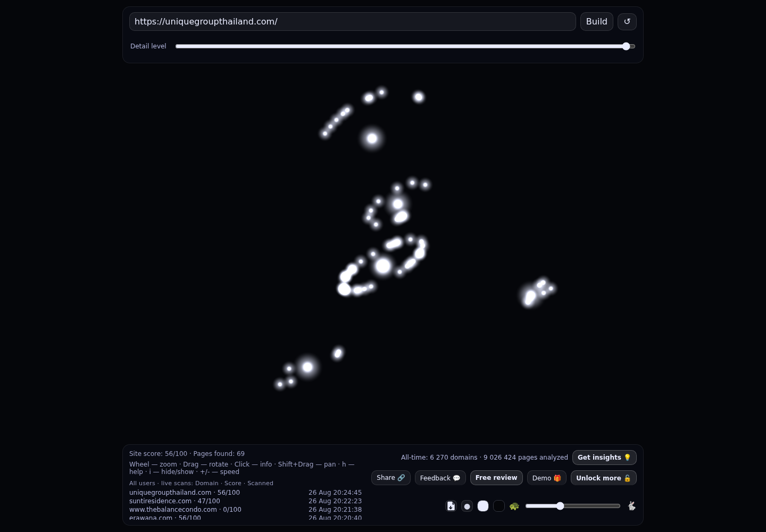Screen dimensions: 766x532
Task: Click the 'Site score: 56/100' text
Action: pyautogui.click(x=158, y=454)
